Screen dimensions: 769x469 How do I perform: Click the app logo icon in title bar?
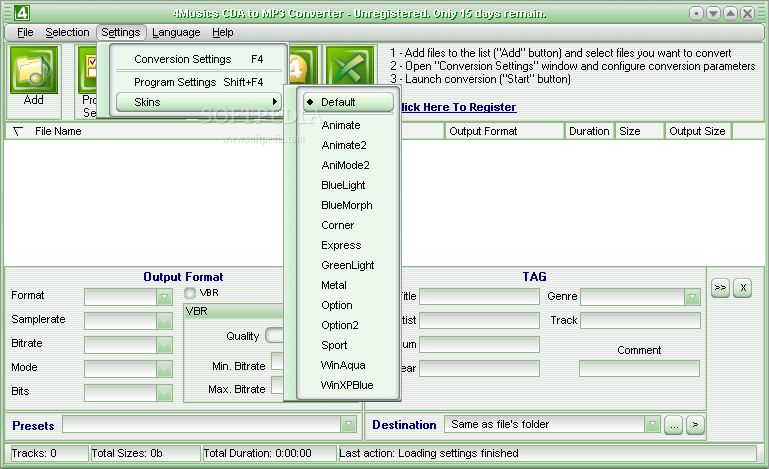[x=22, y=12]
